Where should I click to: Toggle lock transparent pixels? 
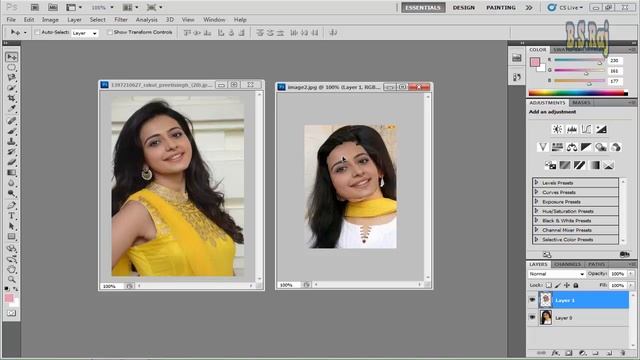pos(549,285)
